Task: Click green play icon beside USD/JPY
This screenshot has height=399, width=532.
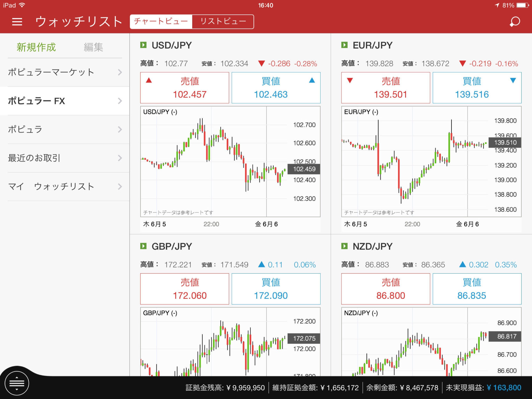Action: 143,45
